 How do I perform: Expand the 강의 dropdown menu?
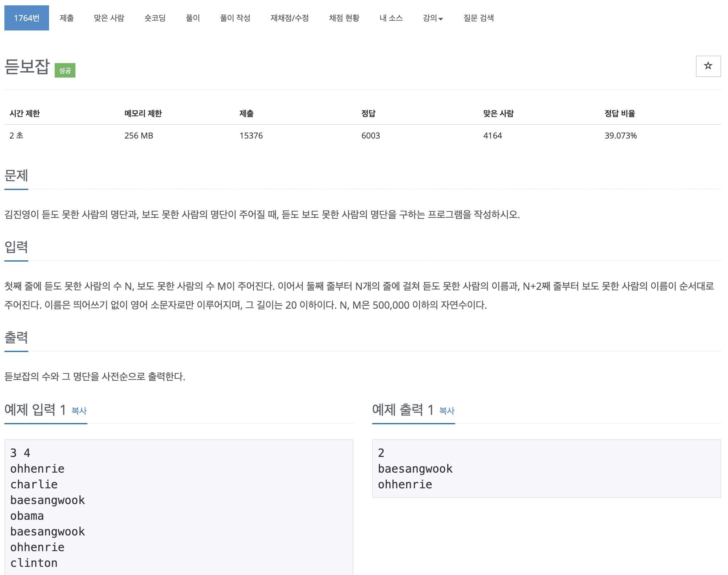click(430, 18)
